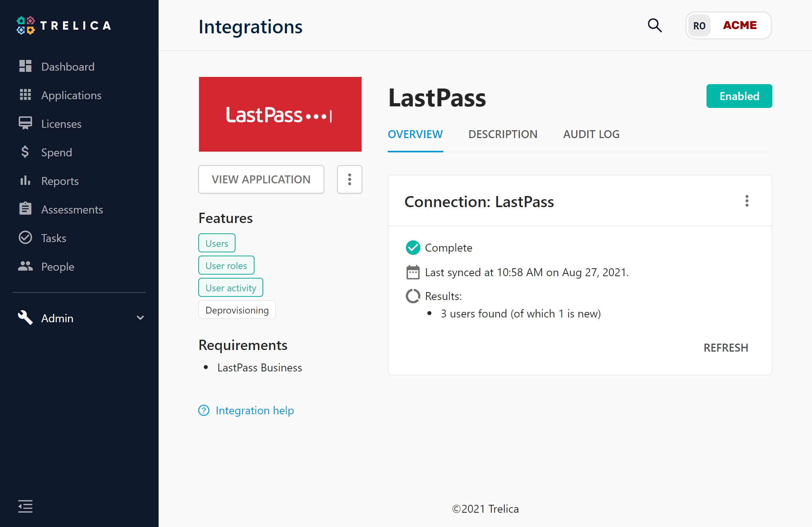Click the Spend dollar icon

[x=25, y=152]
